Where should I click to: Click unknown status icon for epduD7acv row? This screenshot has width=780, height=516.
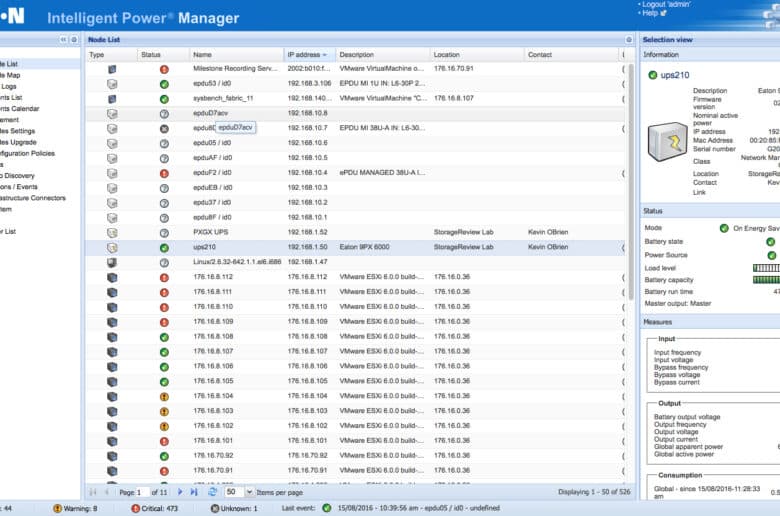[x=164, y=114]
